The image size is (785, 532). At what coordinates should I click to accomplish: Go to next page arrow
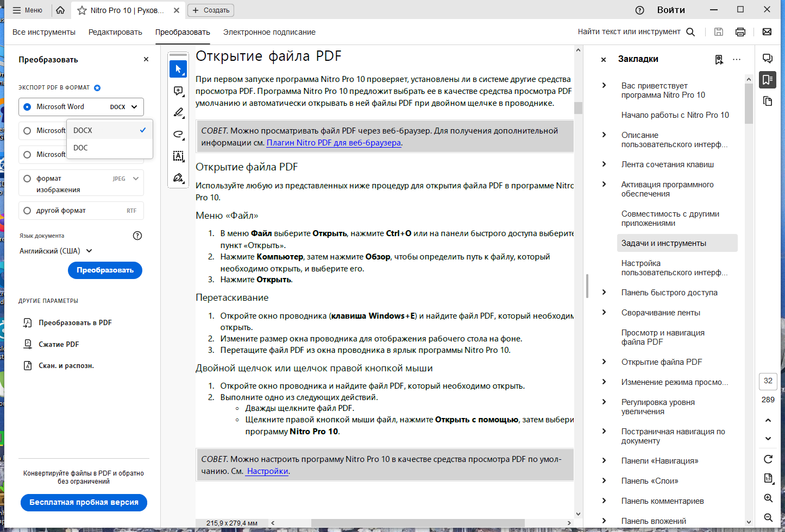768,438
